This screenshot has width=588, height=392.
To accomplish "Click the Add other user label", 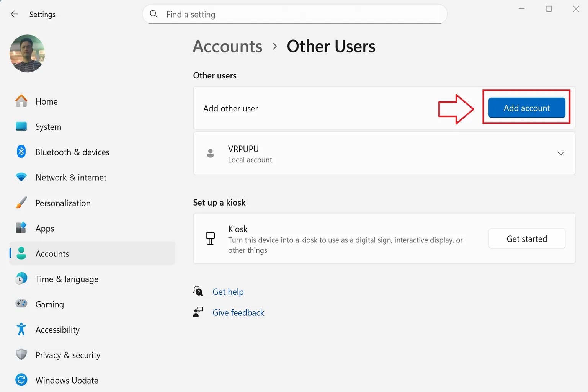I will pyautogui.click(x=230, y=108).
